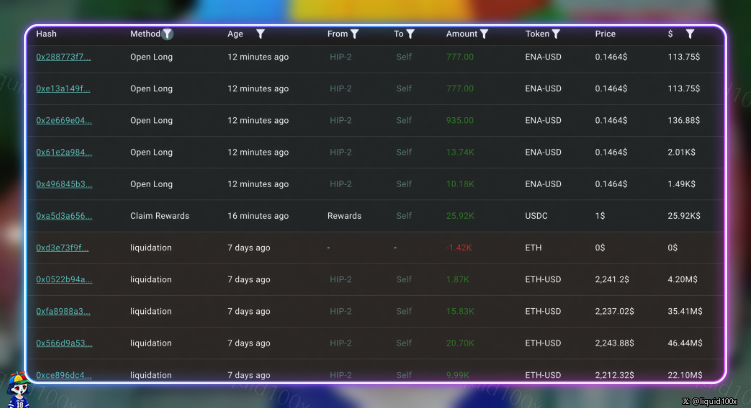
Task: Click the 46.44M$ value cell
Action: pyautogui.click(x=684, y=343)
